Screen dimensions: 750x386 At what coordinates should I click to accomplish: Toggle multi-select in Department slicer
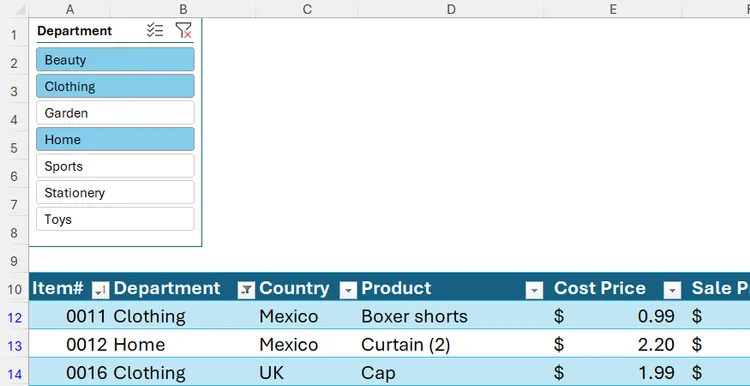click(x=155, y=31)
